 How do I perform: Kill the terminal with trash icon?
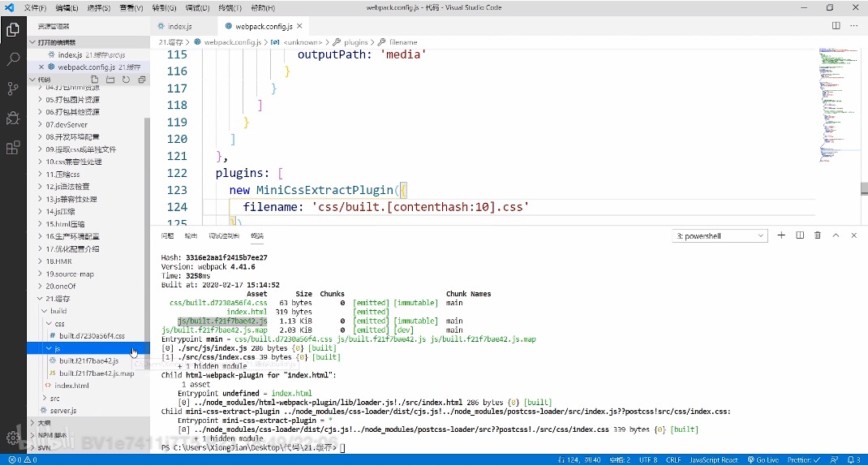click(818, 235)
